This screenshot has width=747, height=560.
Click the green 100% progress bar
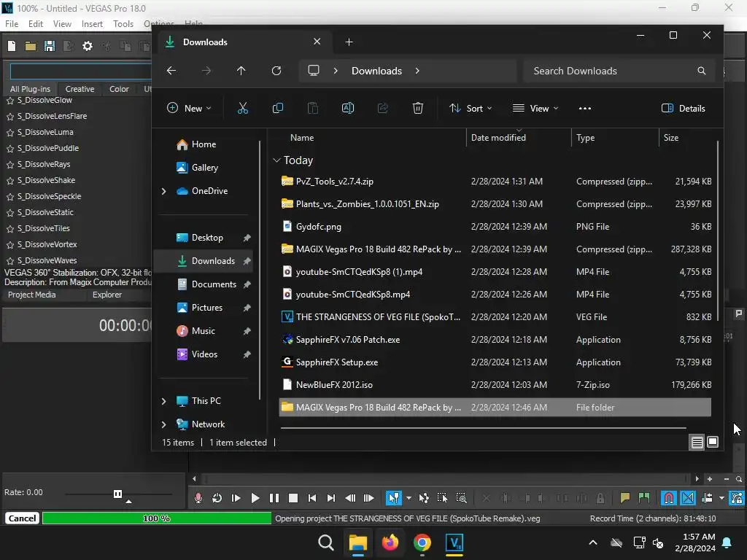157,518
